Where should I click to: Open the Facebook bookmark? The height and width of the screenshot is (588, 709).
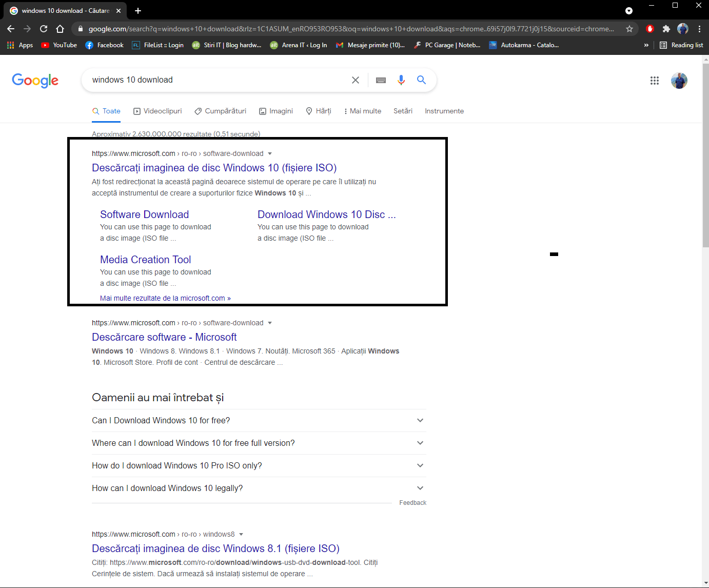coord(105,45)
